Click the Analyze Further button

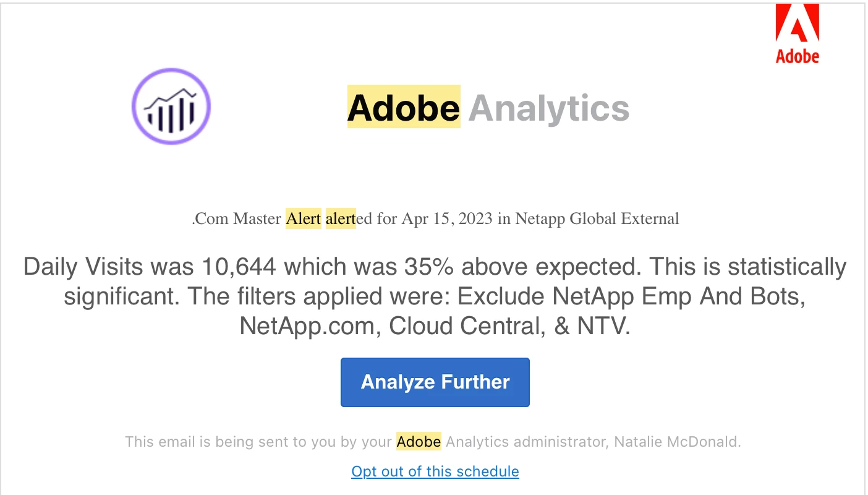435,382
